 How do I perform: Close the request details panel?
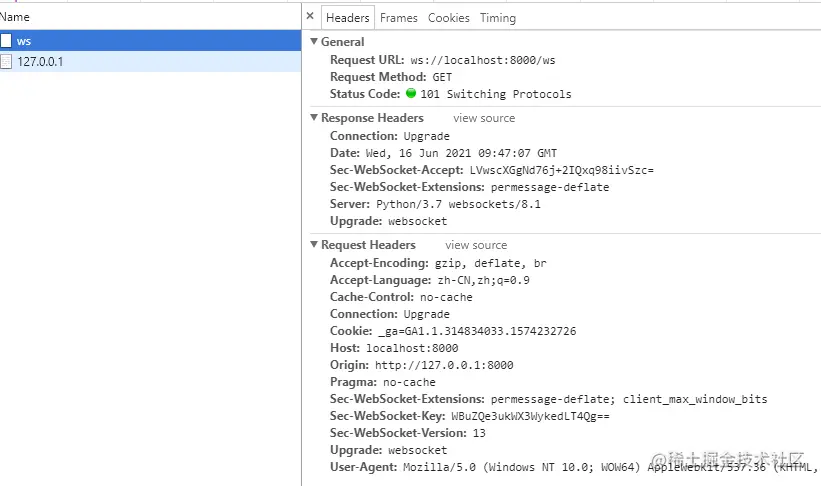[x=310, y=17]
